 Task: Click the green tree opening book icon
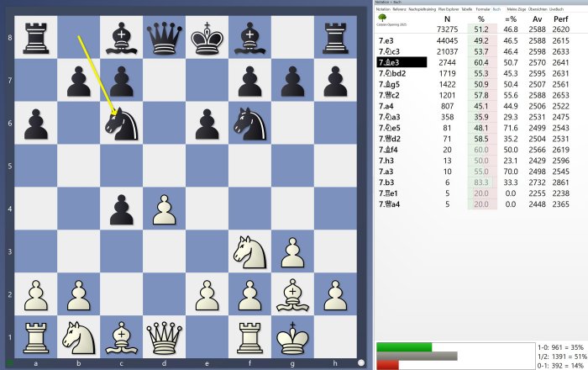click(382, 17)
